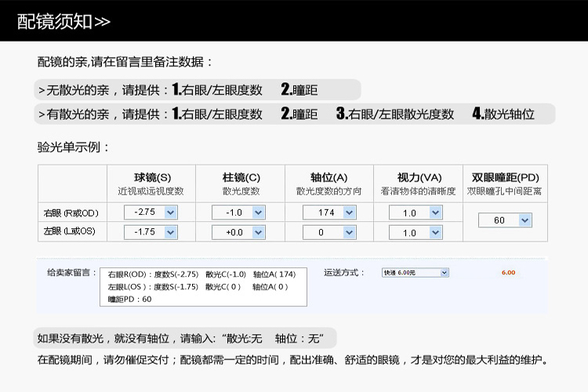Click the orange 6.00 shipping price
Viewport: 588px width, 392px height.
(509, 273)
